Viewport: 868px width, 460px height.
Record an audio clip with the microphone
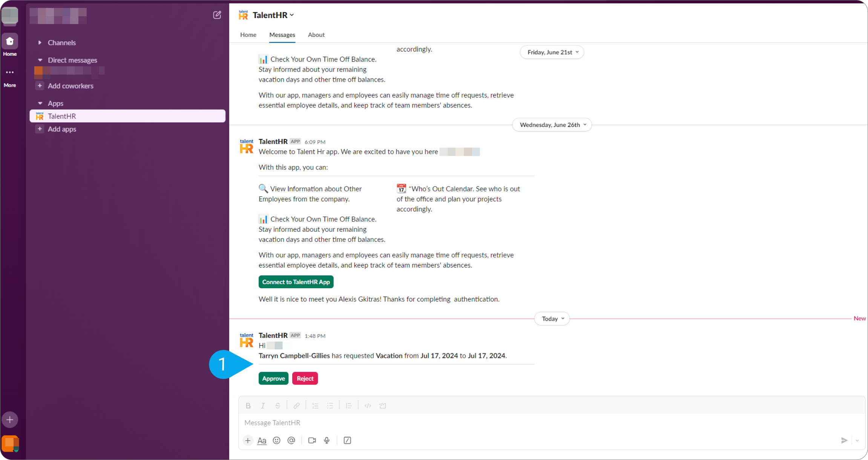(327, 440)
